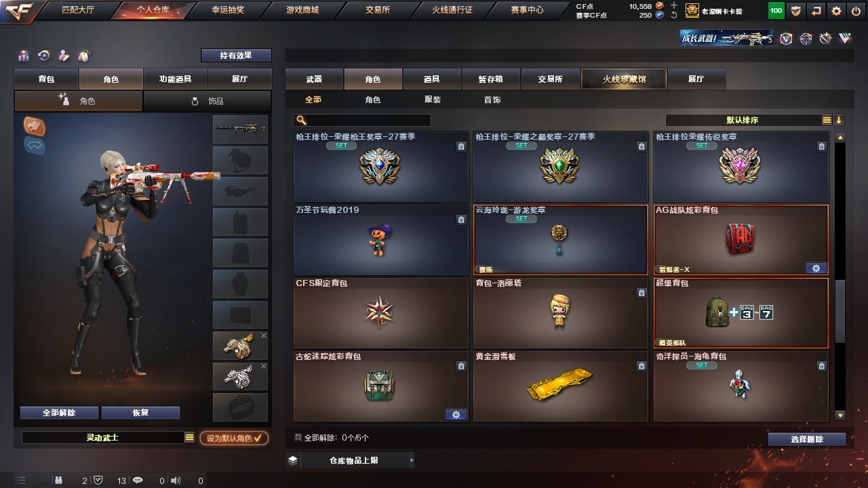The image size is (868, 488).
Task: Open the 默认排序 sort dropdown
Action: (x=827, y=120)
